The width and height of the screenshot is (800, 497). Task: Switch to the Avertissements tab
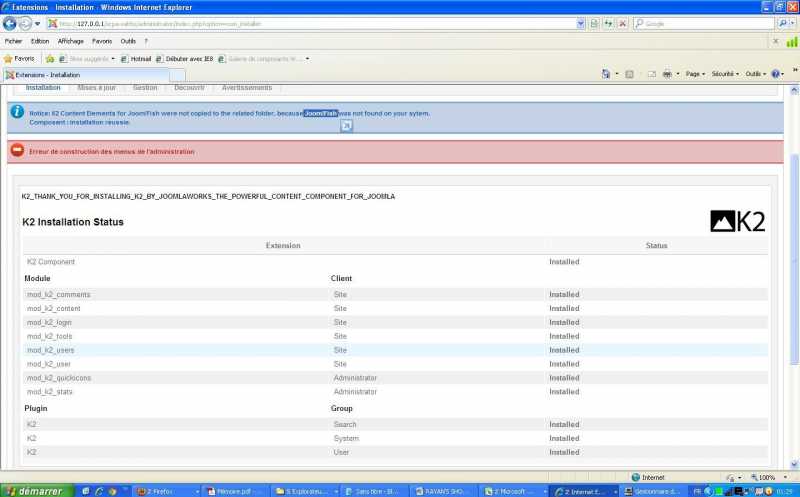coord(247,88)
